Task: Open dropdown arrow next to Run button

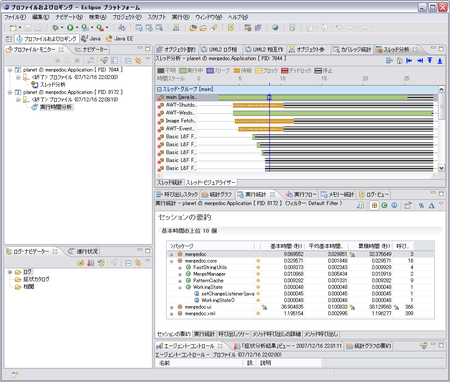Action: [77, 28]
